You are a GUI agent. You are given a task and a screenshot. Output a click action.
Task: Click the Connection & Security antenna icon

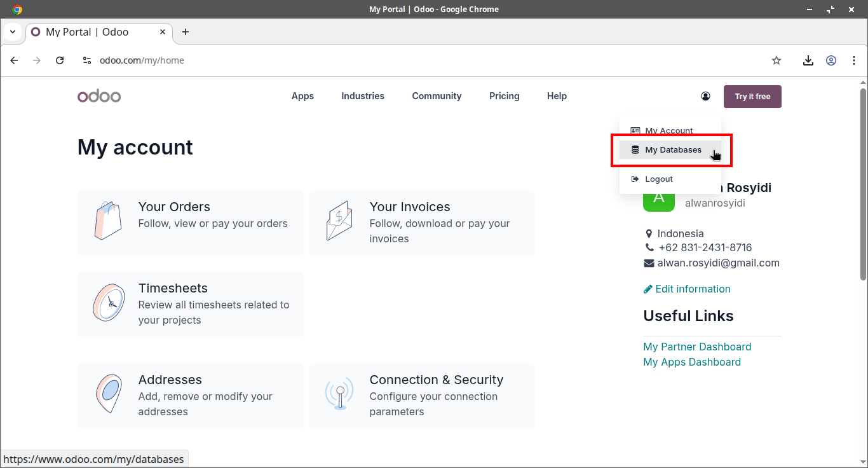339,394
